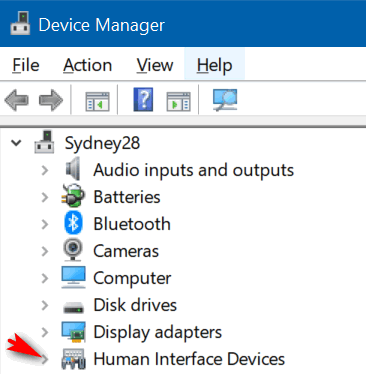Click the Show/Hide Action Pane toolbar icon
This screenshot has width=366, height=374.
[179, 101]
